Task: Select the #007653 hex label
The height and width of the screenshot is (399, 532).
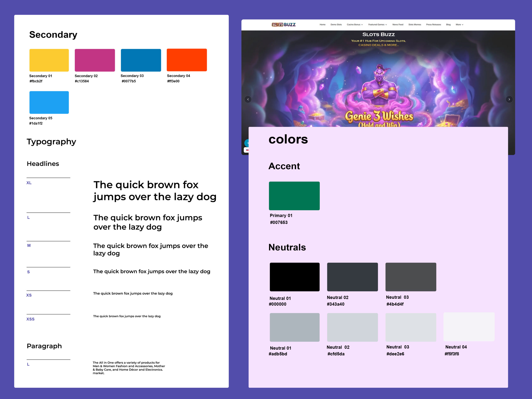Action: [x=279, y=223]
